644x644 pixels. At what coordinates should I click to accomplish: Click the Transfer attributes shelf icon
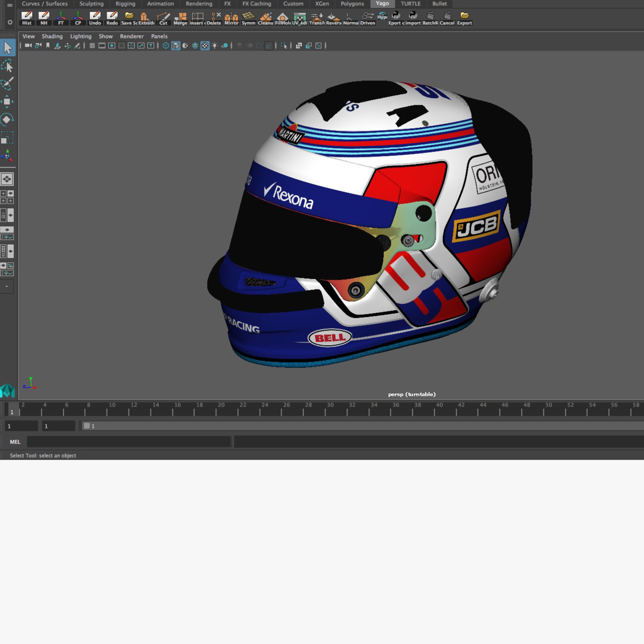pyautogui.click(x=317, y=18)
